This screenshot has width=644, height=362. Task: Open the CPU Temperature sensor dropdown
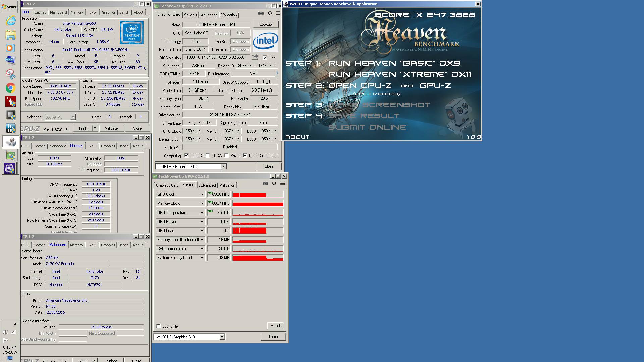(x=202, y=249)
